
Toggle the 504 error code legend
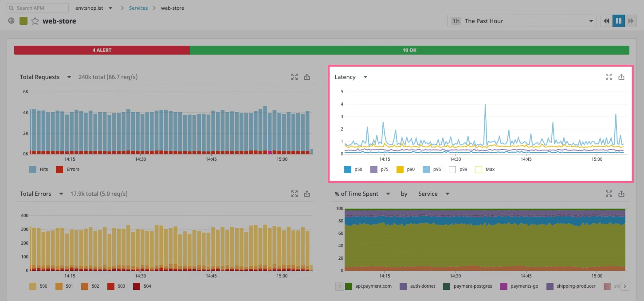[x=142, y=286]
